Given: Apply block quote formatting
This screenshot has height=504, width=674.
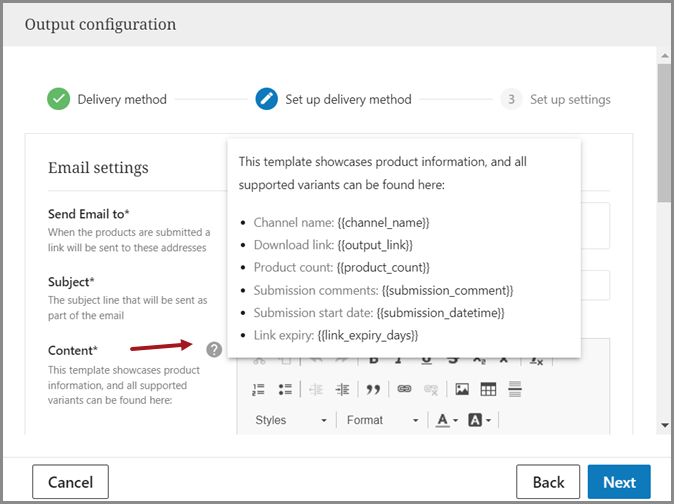Looking at the screenshot, I should click(373, 389).
